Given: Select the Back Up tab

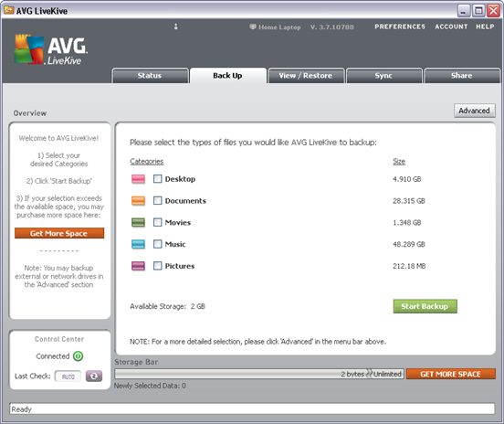Looking at the screenshot, I should (x=228, y=76).
